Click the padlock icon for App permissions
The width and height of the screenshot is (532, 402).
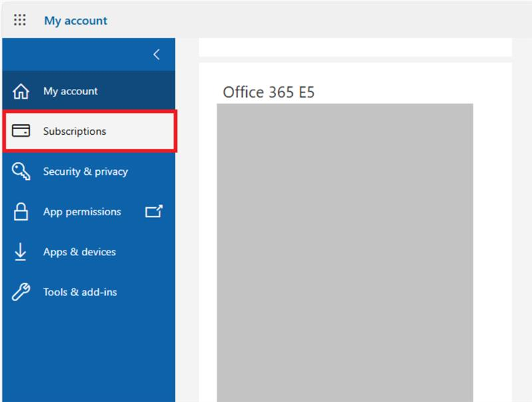[21, 211]
